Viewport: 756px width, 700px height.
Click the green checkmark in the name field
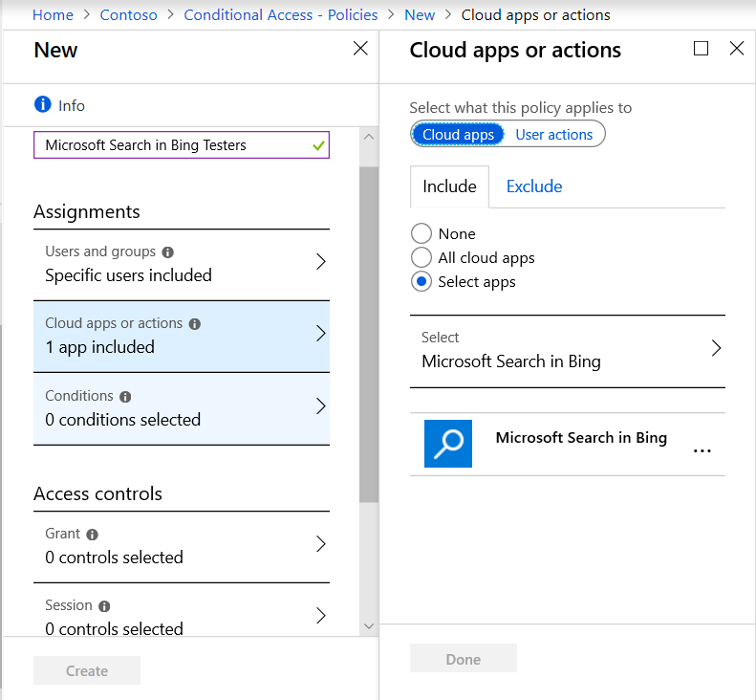(x=318, y=145)
